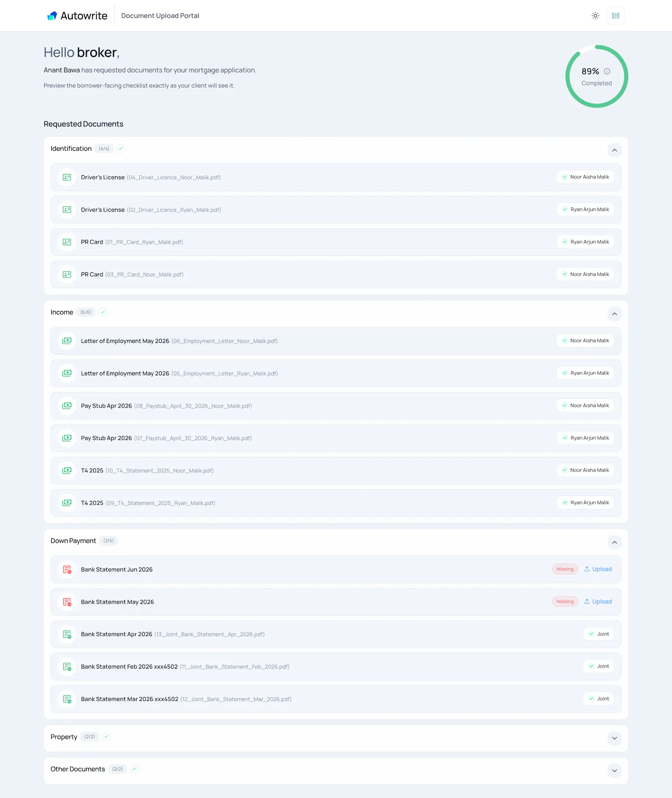The height and width of the screenshot is (798, 672).
Task: Click the Other Documents completed checkmark icon
Action: coord(134,769)
